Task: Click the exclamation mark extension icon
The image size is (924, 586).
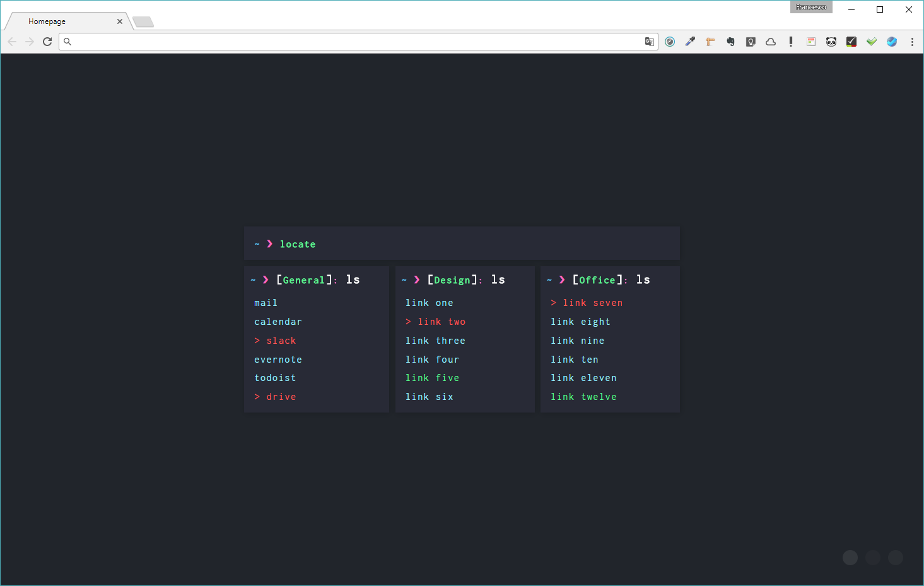Action: click(791, 42)
